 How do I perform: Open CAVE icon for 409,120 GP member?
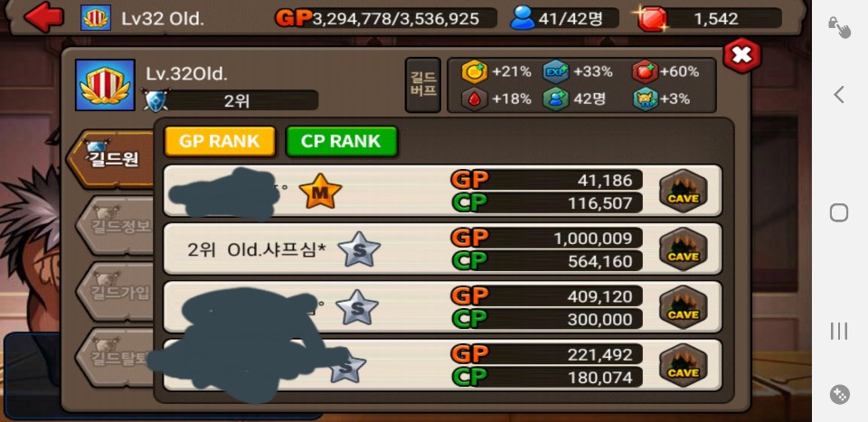tap(684, 307)
